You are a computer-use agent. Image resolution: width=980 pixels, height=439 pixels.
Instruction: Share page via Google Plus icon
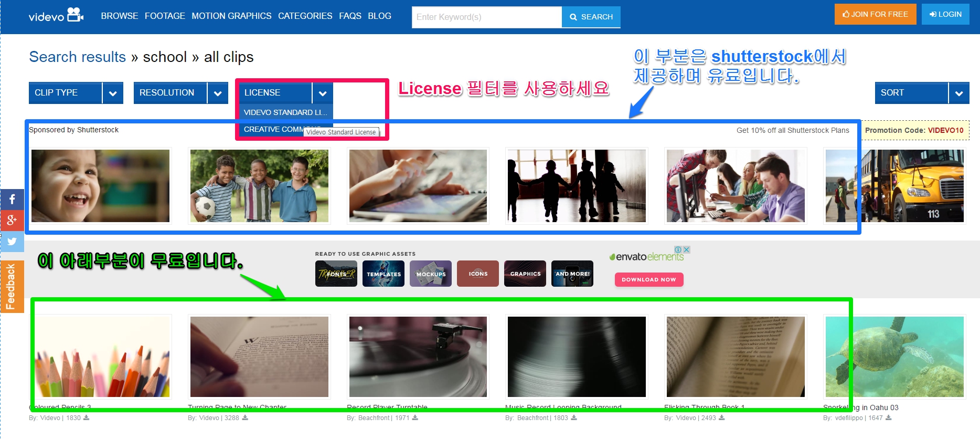click(x=12, y=221)
